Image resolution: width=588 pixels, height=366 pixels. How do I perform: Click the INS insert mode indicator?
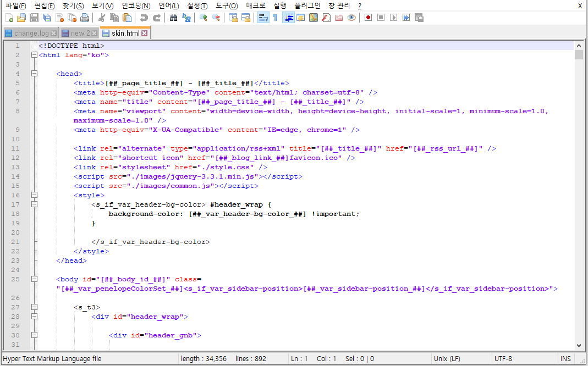click(565, 358)
